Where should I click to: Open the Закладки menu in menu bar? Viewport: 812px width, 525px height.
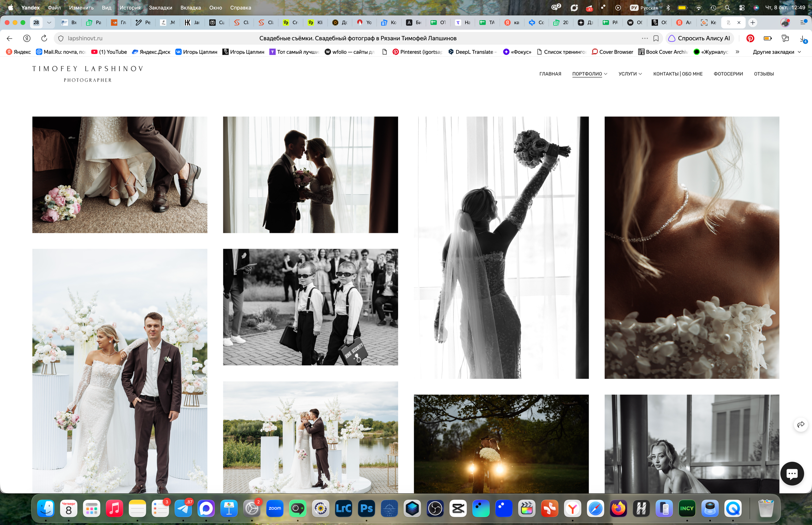pyautogui.click(x=160, y=8)
